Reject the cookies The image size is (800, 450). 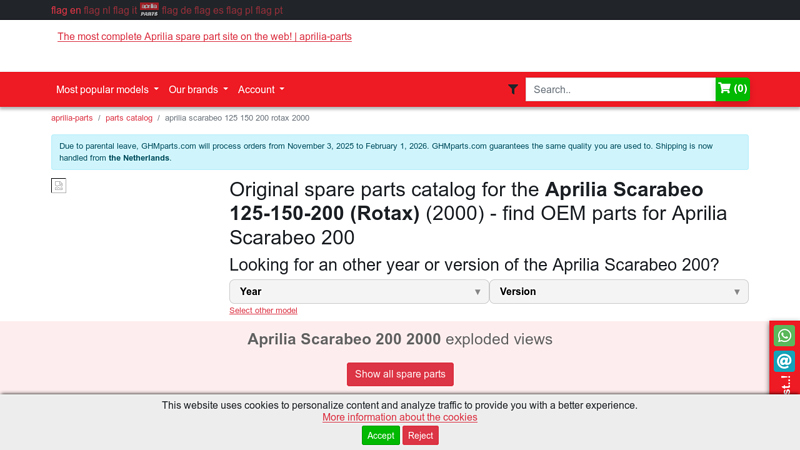[x=420, y=436]
